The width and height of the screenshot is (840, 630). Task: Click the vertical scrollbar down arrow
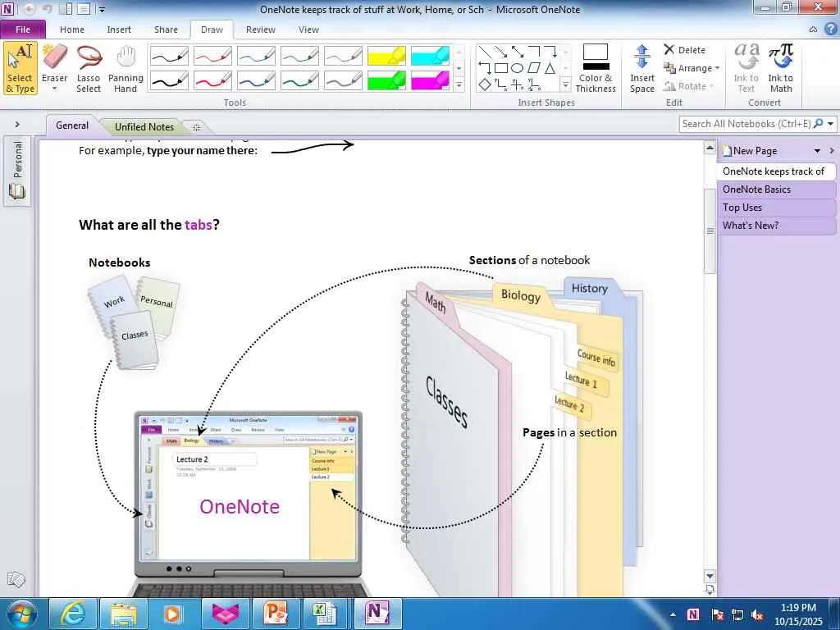(x=710, y=577)
